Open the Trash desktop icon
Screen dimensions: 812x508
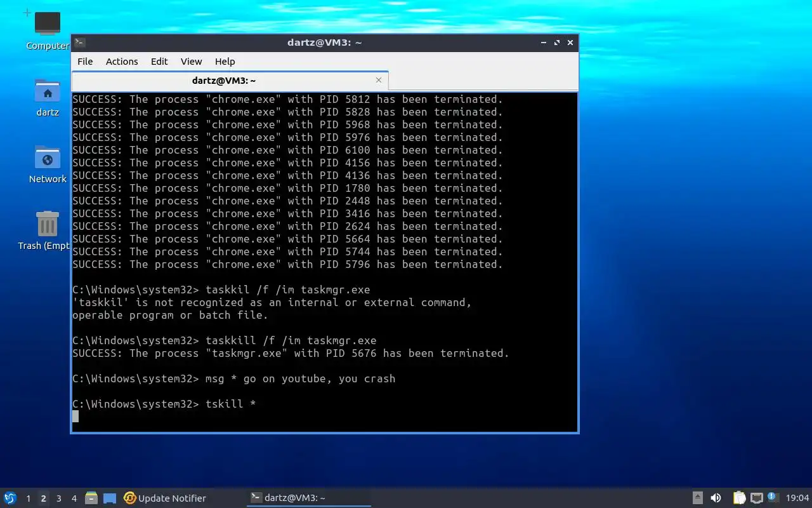[x=46, y=231]
